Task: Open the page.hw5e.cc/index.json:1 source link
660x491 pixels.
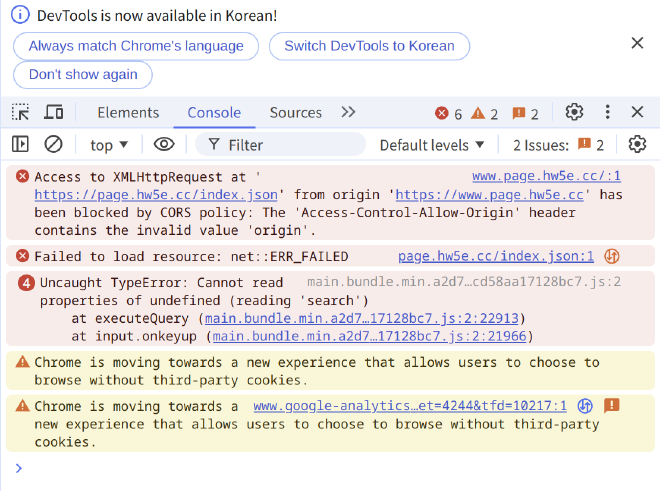Action: [x=495, y=257]
